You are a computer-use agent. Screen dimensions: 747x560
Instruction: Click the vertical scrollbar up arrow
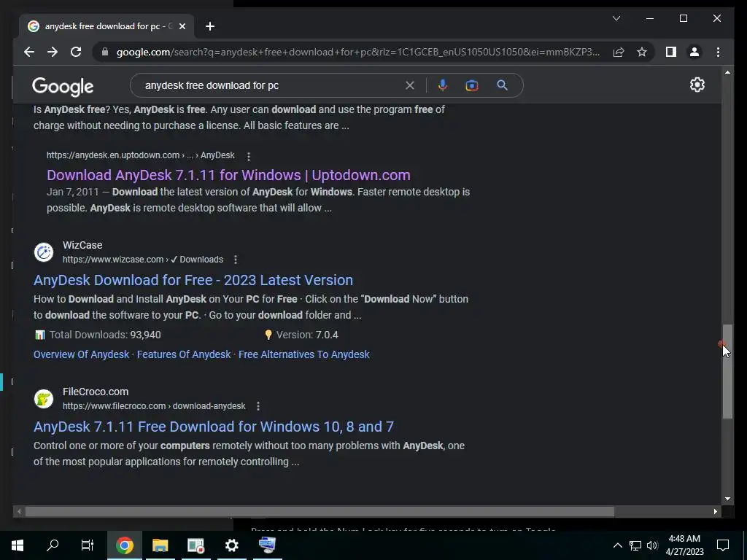pos(727,72)
